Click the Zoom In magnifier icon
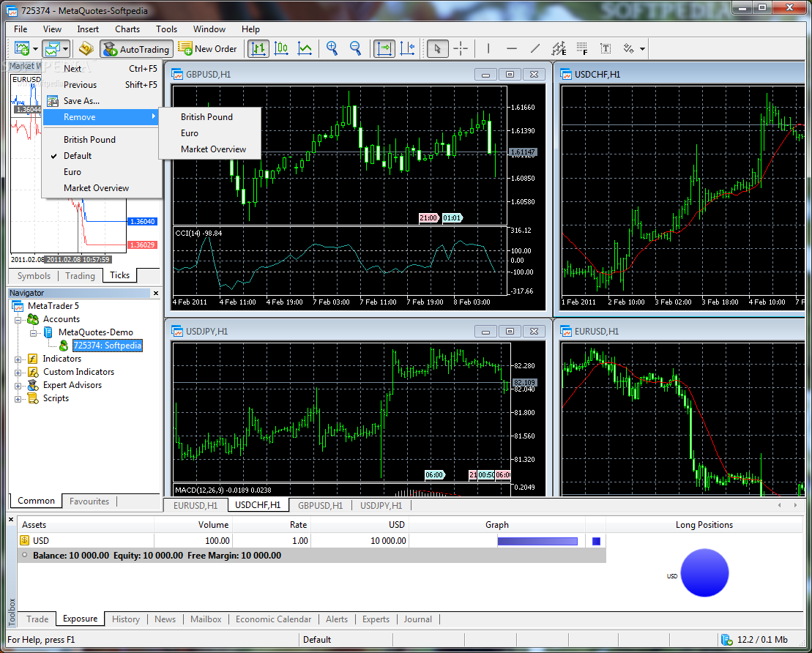The height and width of the screenshot is (653, 812). [332, 48]
